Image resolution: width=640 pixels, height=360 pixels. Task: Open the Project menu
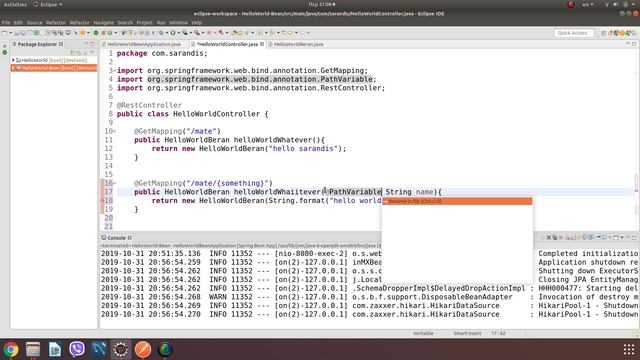(144, 22)
